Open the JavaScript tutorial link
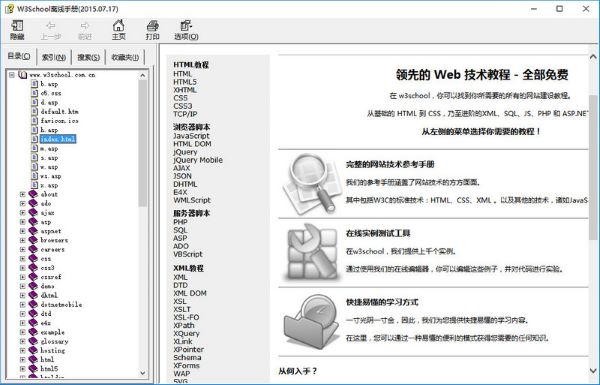Image resolution: width=600 pixels, height=385 pixels. [x=191, y=136]
